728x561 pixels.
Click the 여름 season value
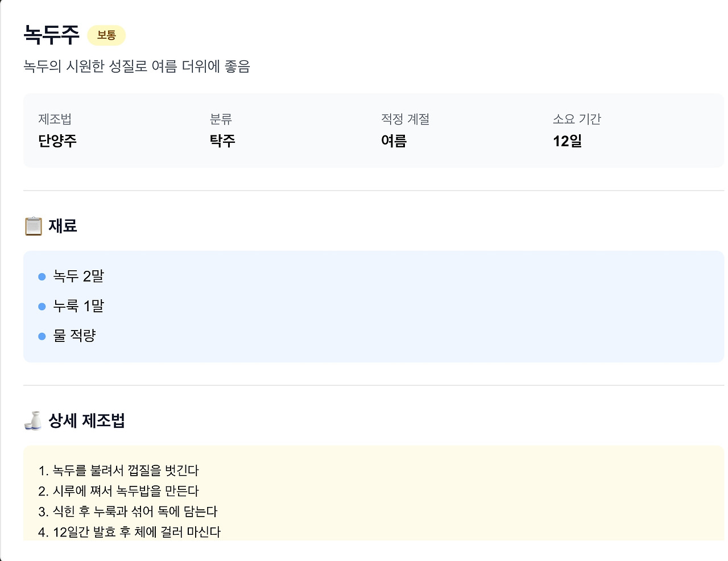point(394,141)
